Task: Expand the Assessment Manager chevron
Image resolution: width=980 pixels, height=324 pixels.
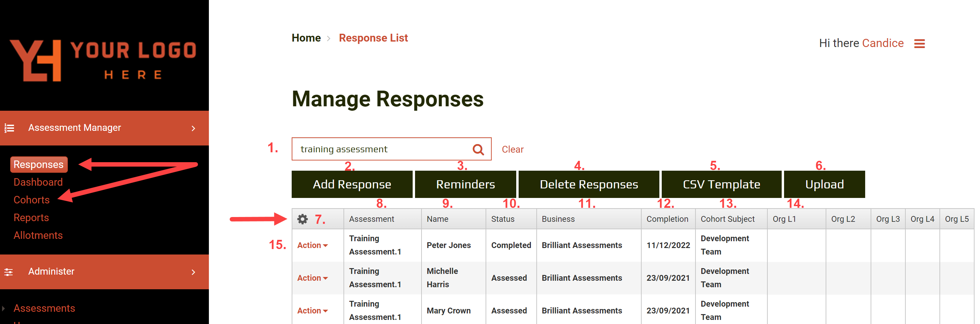Action: 193,128
